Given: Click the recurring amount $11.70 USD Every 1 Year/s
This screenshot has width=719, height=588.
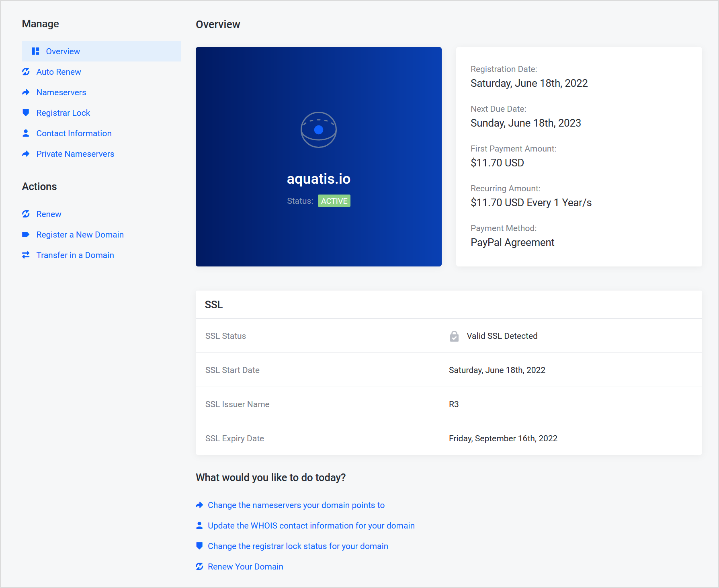Looking at the screenshot, I should click(531, 203).
